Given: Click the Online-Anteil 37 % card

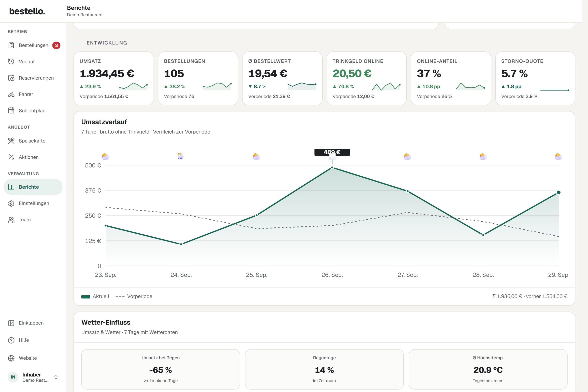Looking at the screenshot, I should 451,78.
